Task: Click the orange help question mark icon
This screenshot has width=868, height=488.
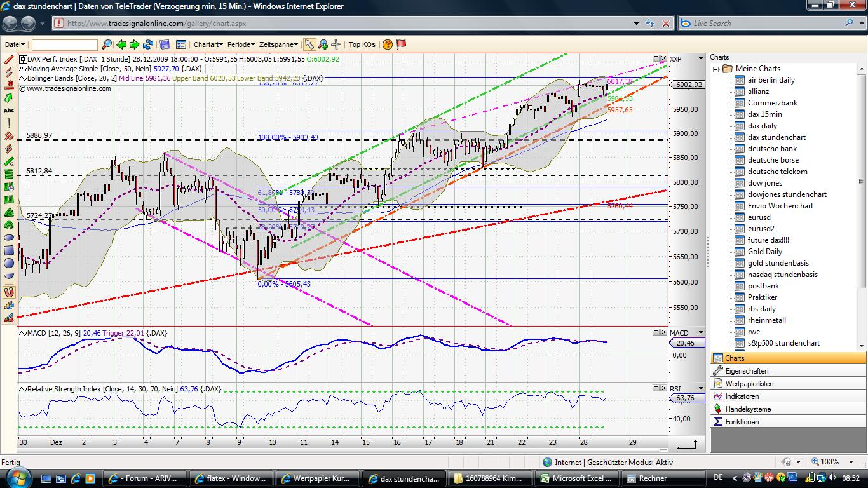Action: click(388, 44)
